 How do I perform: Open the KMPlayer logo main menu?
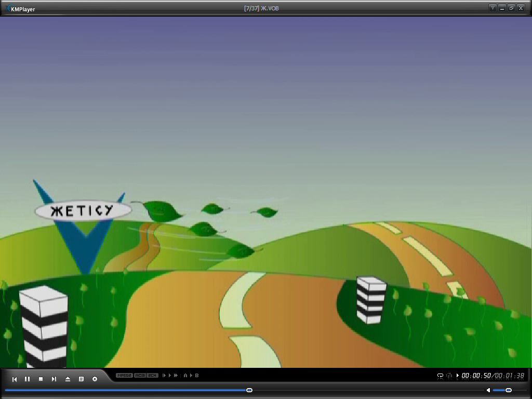[20, 9]
